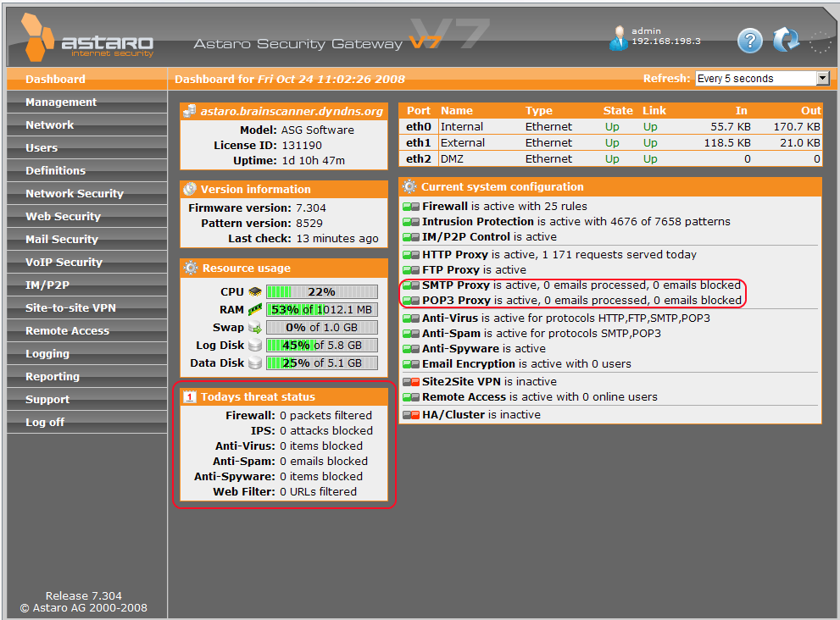Open the Users menu
The image size is (840, 620).
click(86, 147)
